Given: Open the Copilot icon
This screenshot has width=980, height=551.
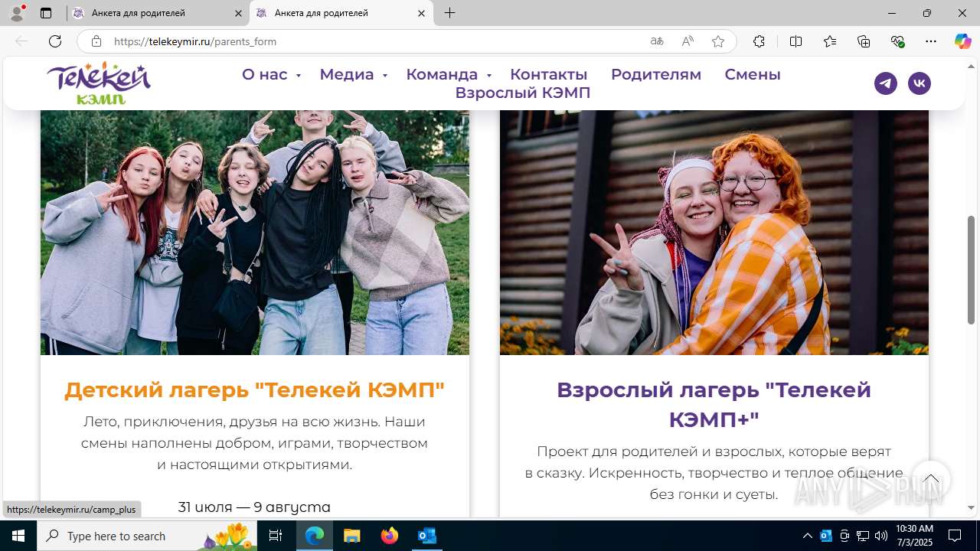Looking at the screenshot, I should (962, 41).
